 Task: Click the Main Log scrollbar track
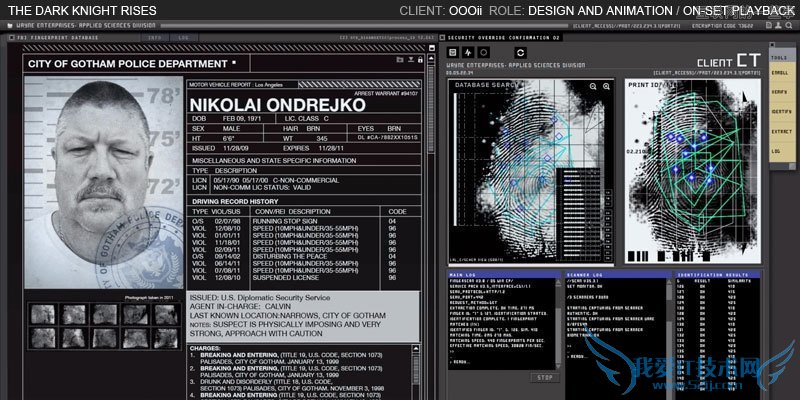[x=559, y=323]
